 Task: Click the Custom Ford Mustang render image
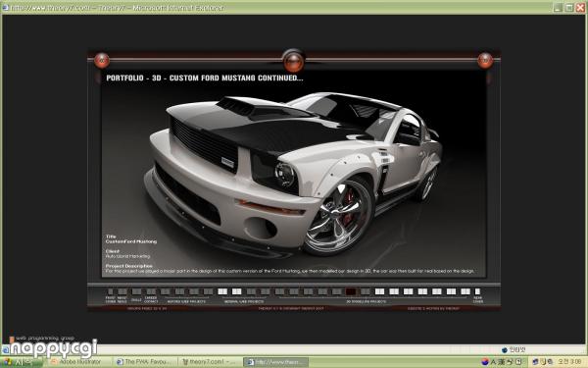click(294, 174)
